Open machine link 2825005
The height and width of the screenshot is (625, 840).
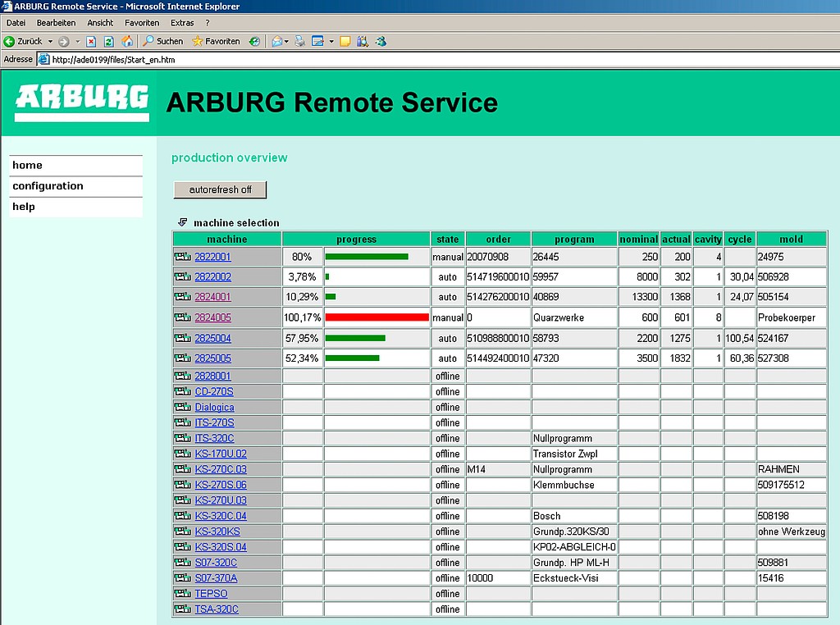click(212, 358)
